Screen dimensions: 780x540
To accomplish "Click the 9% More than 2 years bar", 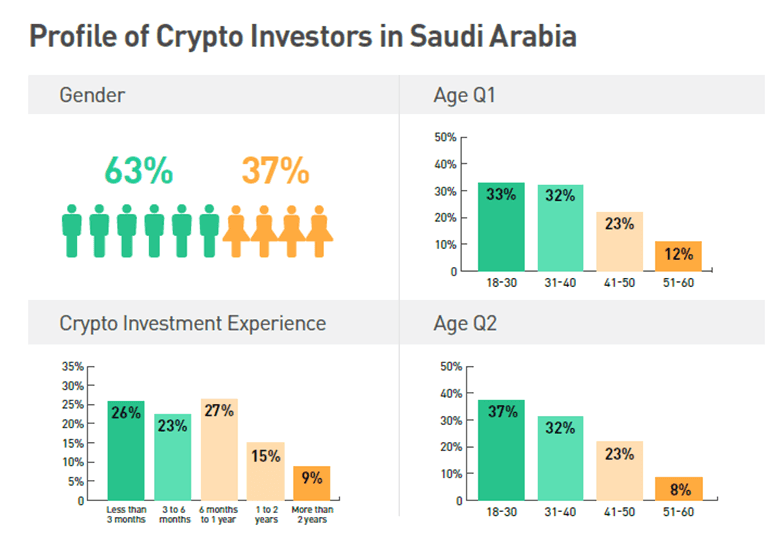I will (x=312, y=483).
